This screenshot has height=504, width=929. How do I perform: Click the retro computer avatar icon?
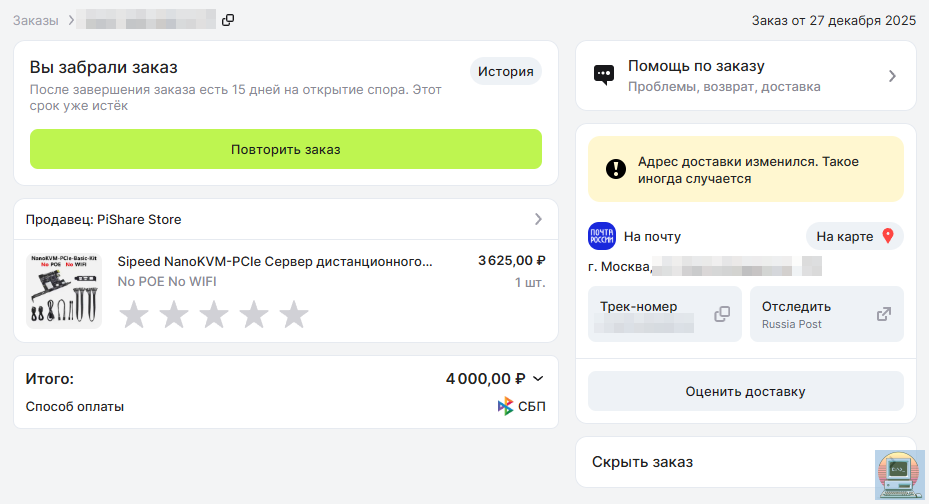point(899,475)
